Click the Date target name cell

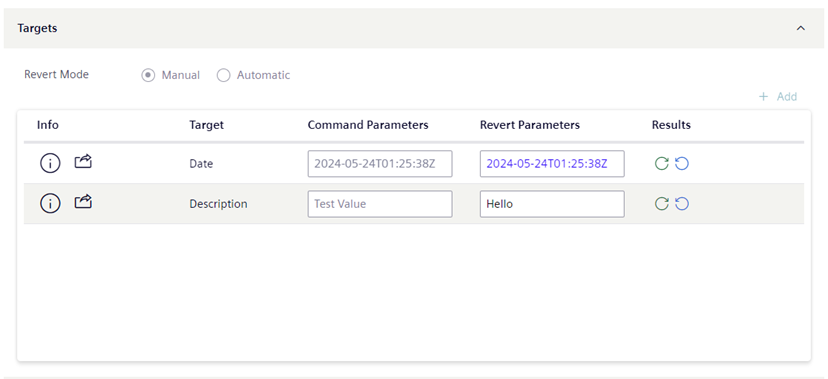tap(201, 164)
